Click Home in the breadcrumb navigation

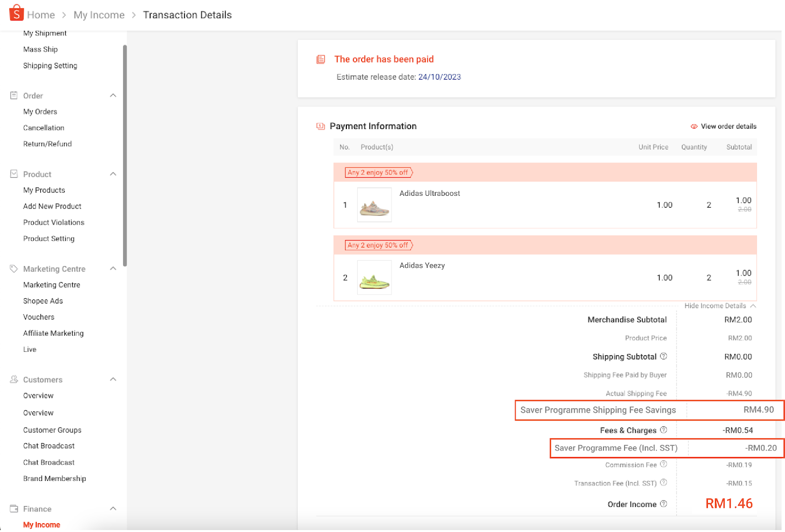click(42, 15)
